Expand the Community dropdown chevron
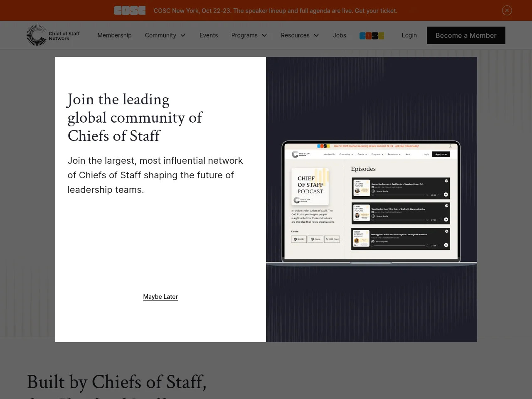532x399 pixels. (x=183, y=35)
